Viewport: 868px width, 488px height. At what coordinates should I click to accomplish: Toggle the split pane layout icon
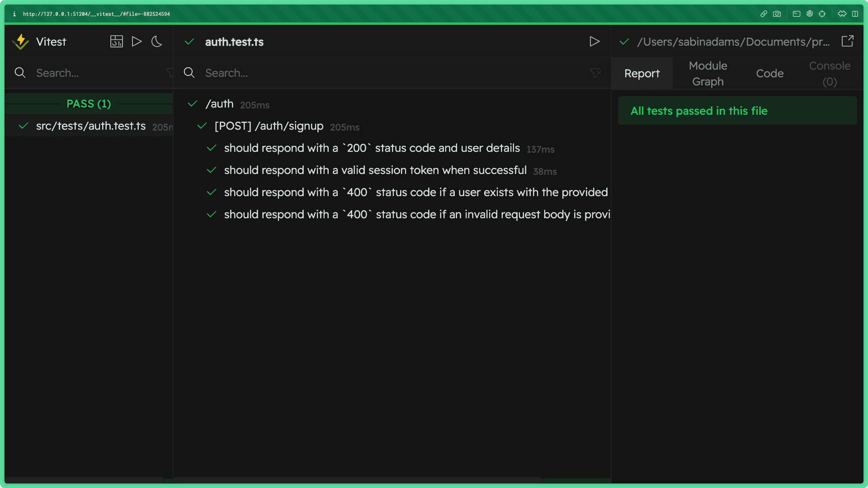click(855, 14)
